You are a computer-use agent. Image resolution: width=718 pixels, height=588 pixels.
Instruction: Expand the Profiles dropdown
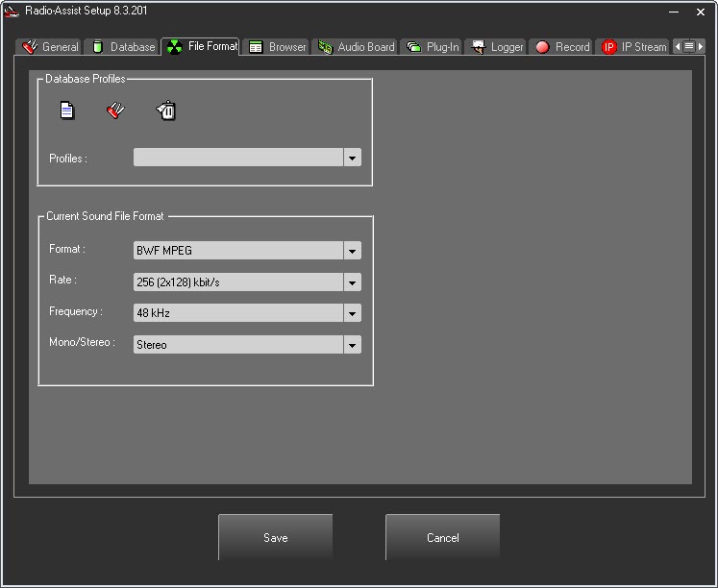click(x=352, y=158)
